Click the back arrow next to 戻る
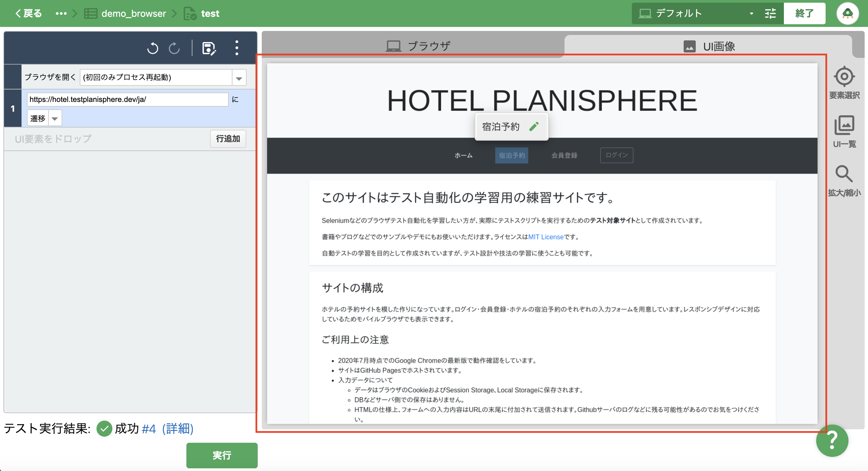 click(17, 13)
